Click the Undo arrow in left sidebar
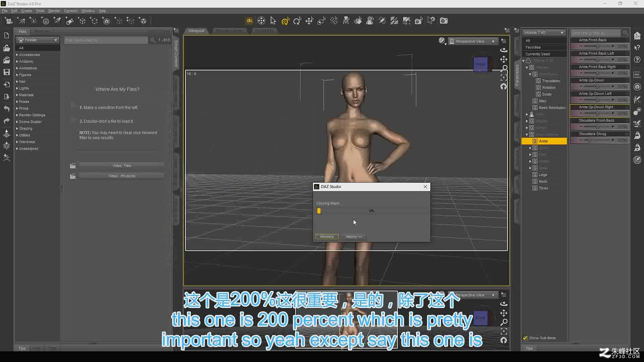The height and width of the screenshot is (362, 644). [6, 109]
